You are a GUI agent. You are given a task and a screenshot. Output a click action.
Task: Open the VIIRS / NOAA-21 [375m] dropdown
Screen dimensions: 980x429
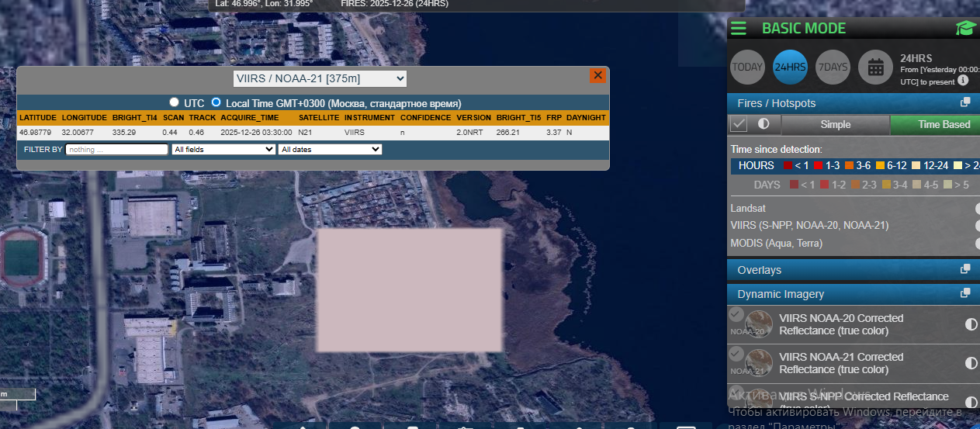coord(320,78)
